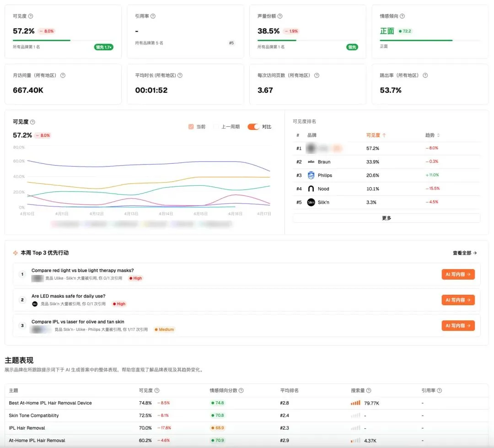Screen dimensions: 494x448
Task: Sort ranking by 可见度 column arrow
Action: point(384,135)
